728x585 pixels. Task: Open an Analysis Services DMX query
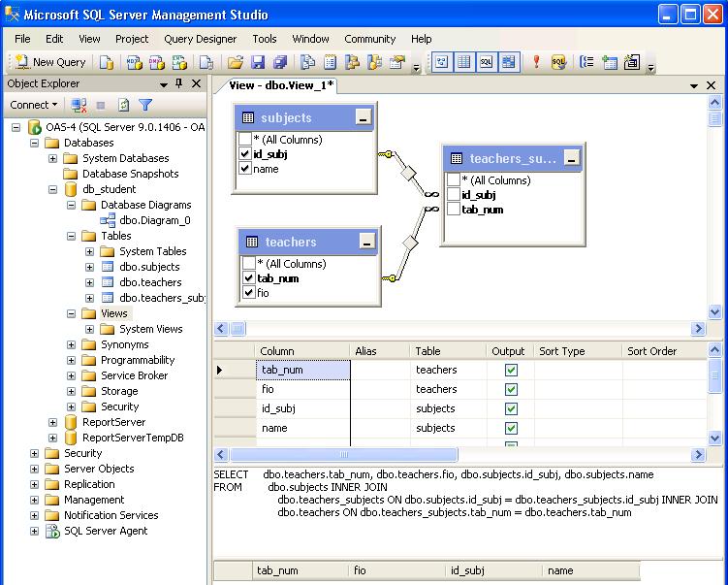pos(157,62)
